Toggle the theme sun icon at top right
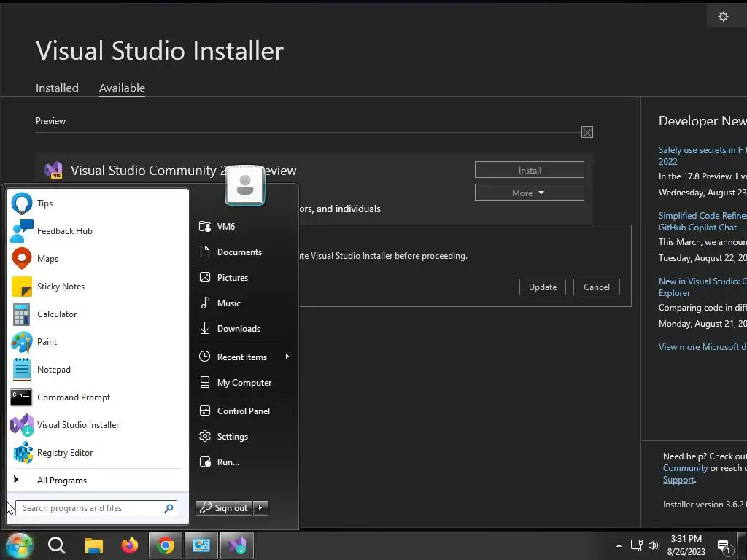747x560 pixels. pos(723,17)
